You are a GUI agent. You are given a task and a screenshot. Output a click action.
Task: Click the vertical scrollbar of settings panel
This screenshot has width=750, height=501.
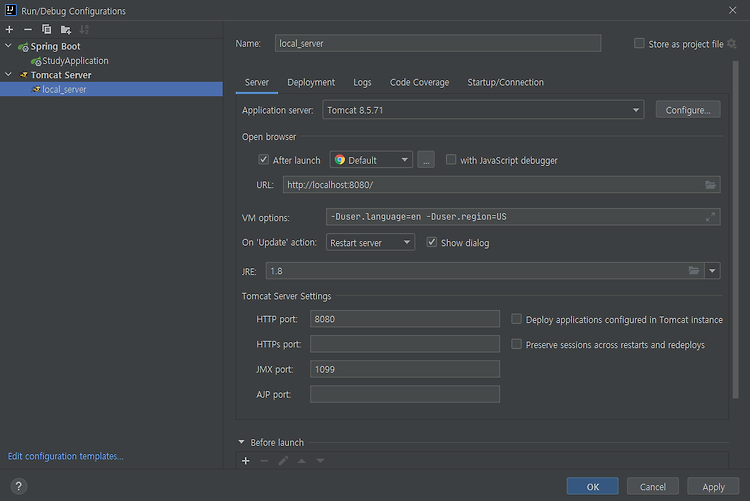[x=735, y=230]
